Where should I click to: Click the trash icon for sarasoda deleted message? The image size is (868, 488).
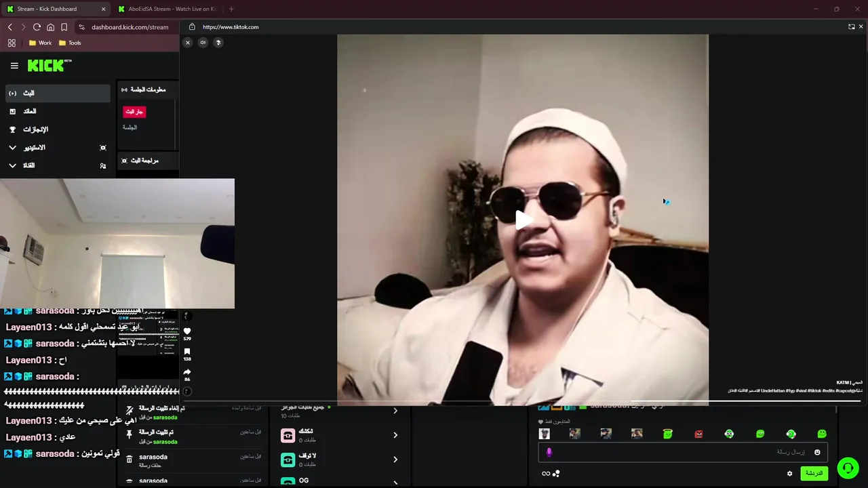(x=129, y=460)
